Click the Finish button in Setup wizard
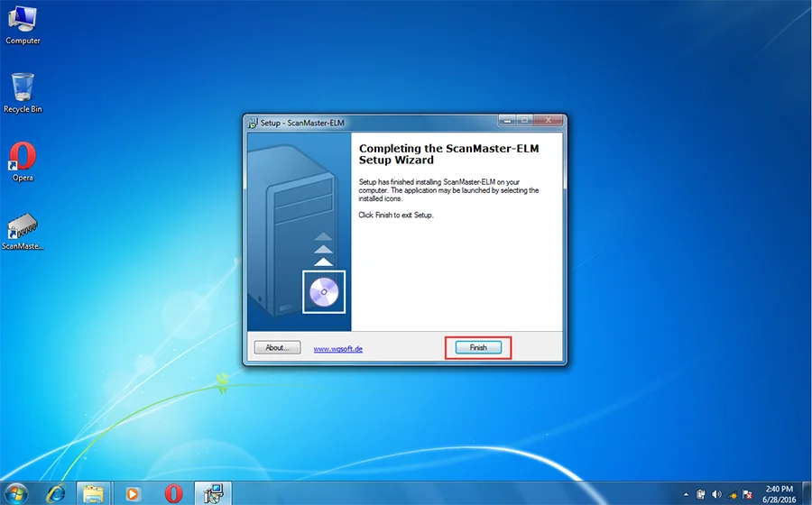This screenshot has height=505, width=812. pyautogui.click(x=478, y=348)
